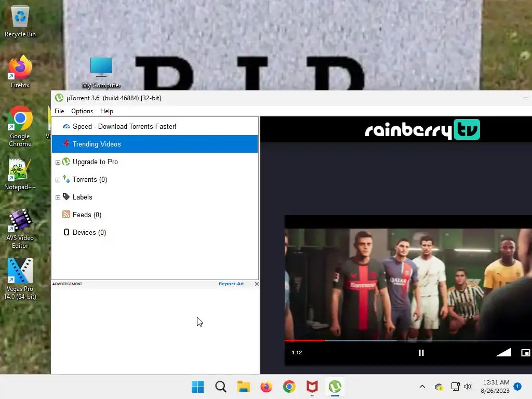Expand the Torrents tree node
The image size is (532, 399).
pos(58,180)
